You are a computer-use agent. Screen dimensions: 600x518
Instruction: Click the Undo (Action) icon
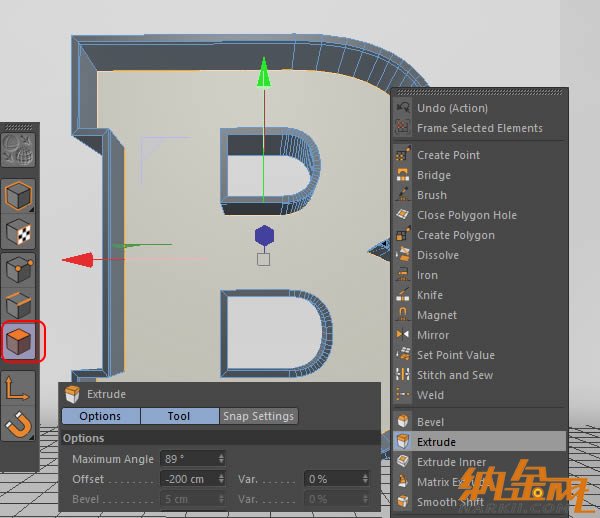point(403,108)
